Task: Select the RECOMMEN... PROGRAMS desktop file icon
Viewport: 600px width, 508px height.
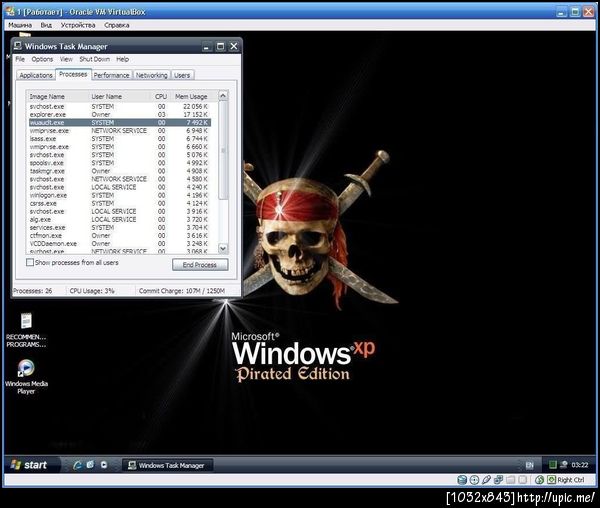Action: (26, 330)
